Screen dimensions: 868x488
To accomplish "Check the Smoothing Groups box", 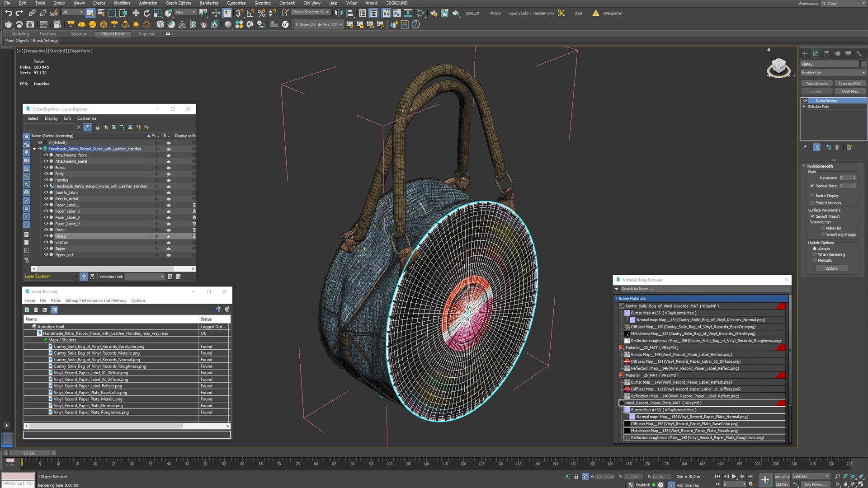I will pyautogui.click(x=823, y=235).
